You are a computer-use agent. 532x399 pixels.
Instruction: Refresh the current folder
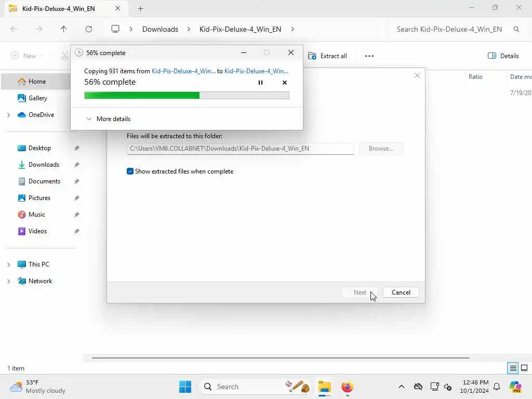pos(89,29)
